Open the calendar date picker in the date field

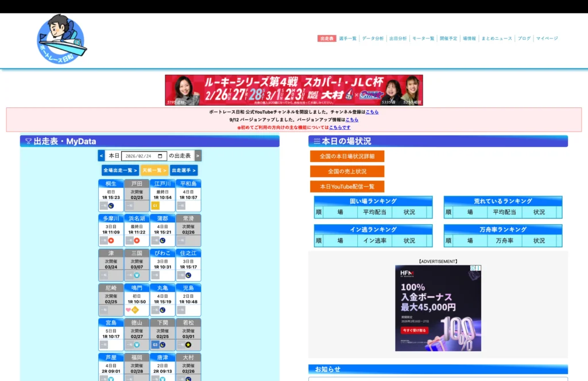point(160,156)
